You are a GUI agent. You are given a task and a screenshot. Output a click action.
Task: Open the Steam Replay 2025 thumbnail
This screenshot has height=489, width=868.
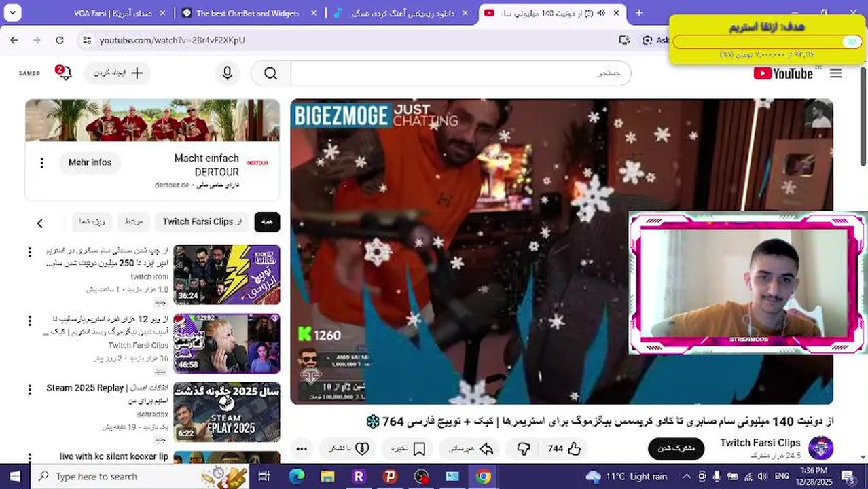(x=226, y=412)
